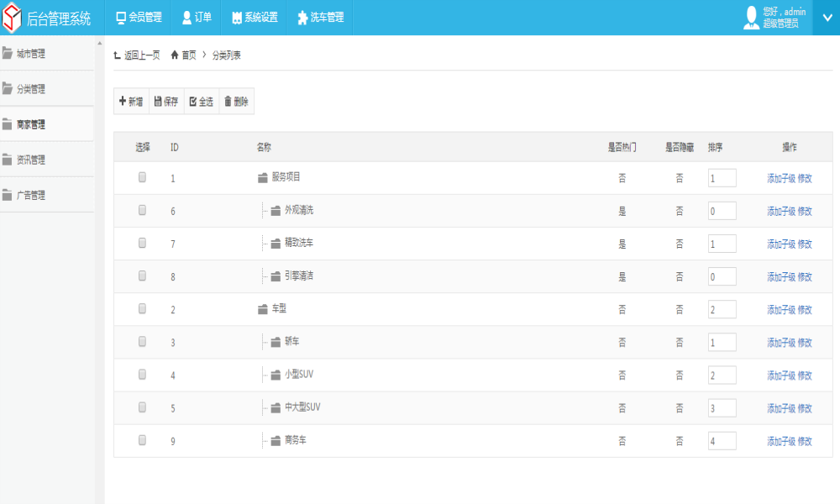Click sort order field for 商务车

coord(722,441)
